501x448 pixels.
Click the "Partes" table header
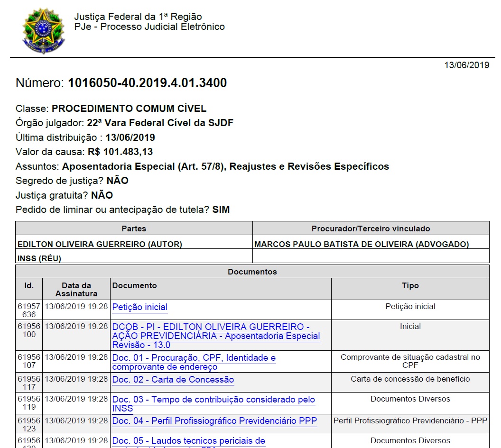click(134, 229)
